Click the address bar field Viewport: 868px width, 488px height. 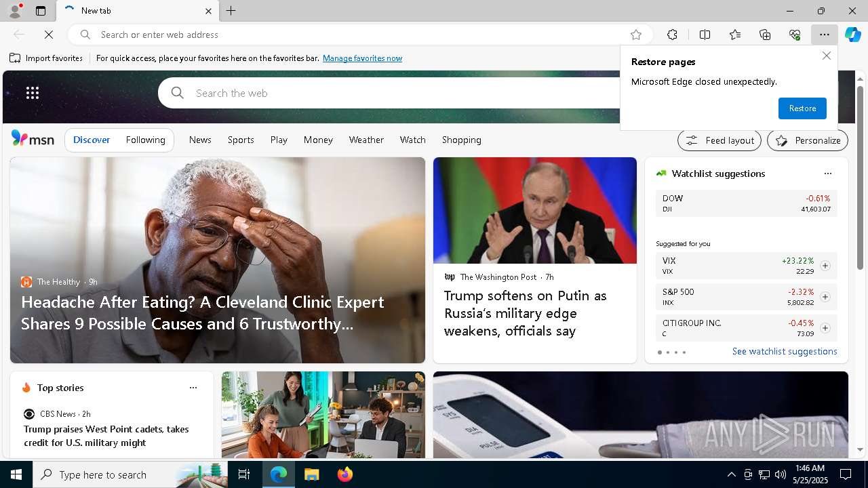pos(359,35)
